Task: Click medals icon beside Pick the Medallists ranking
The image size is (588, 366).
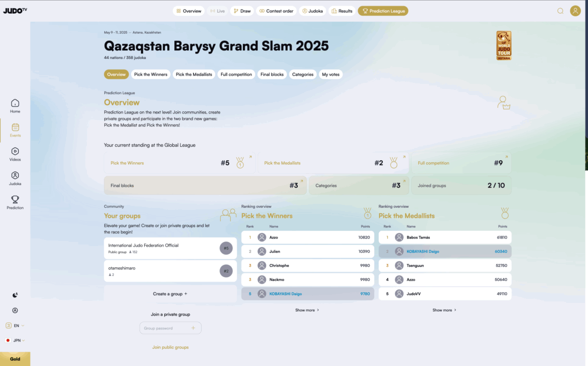Action: 505,213
